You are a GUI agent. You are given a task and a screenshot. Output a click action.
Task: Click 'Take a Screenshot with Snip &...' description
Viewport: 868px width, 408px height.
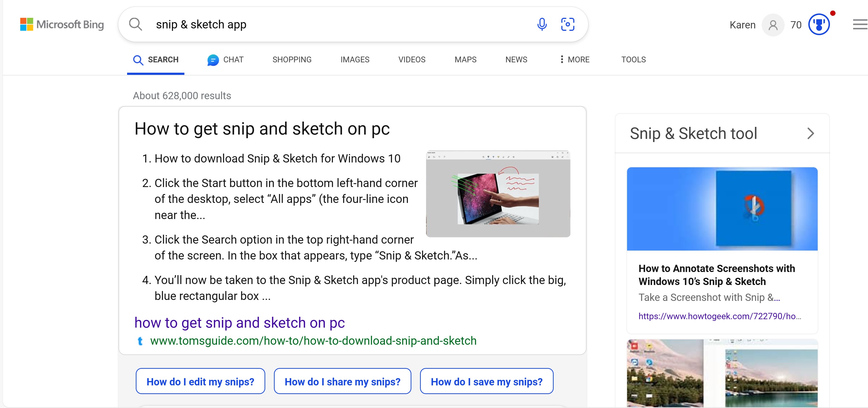coord(709,298)
